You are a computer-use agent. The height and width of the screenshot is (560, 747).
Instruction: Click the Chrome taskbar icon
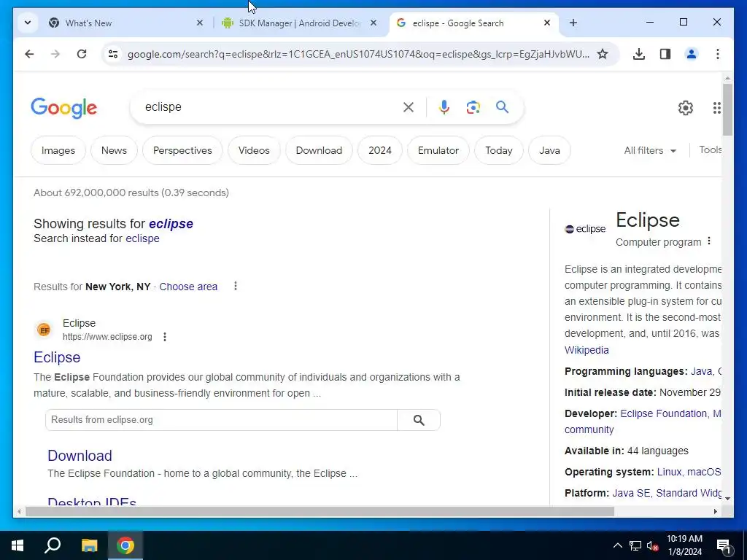click(x=125, y=545)
